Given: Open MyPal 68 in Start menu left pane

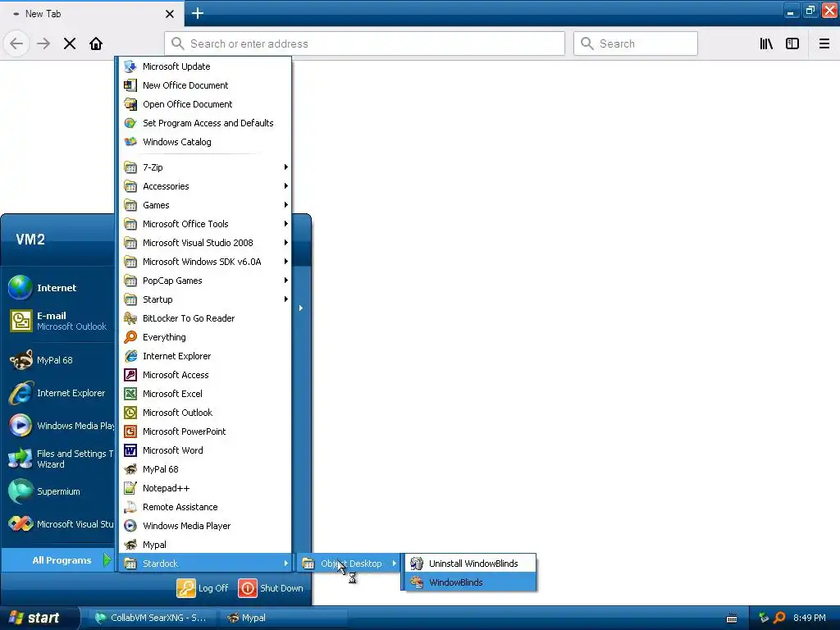Looking at the screenshot, I should [58, 361].
